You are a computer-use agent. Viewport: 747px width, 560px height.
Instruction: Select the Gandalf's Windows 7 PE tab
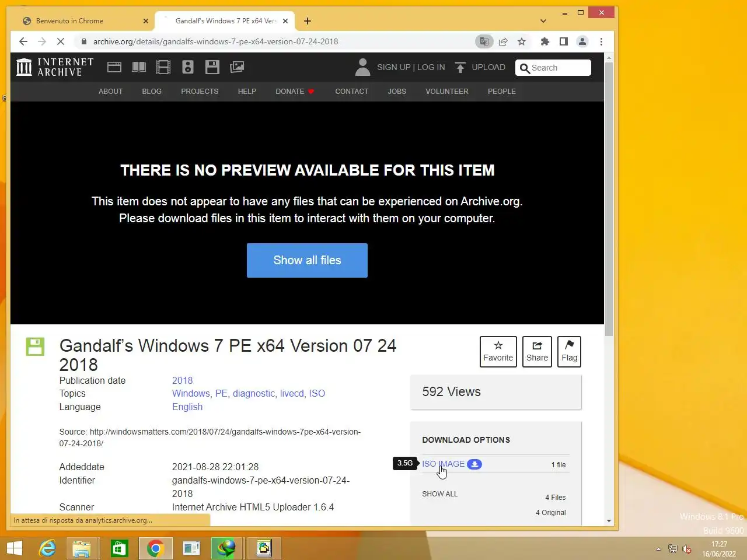click(225, 21)
